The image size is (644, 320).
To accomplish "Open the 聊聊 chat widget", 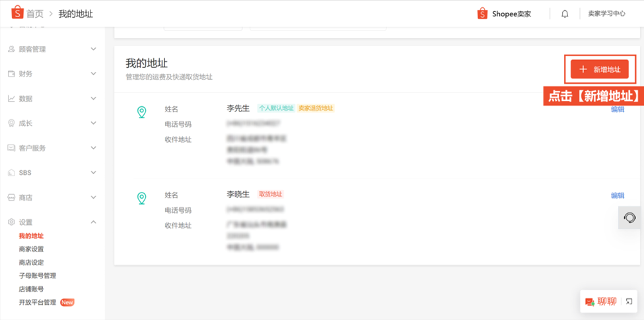I will pyautogui.click(x=601, y=302).
